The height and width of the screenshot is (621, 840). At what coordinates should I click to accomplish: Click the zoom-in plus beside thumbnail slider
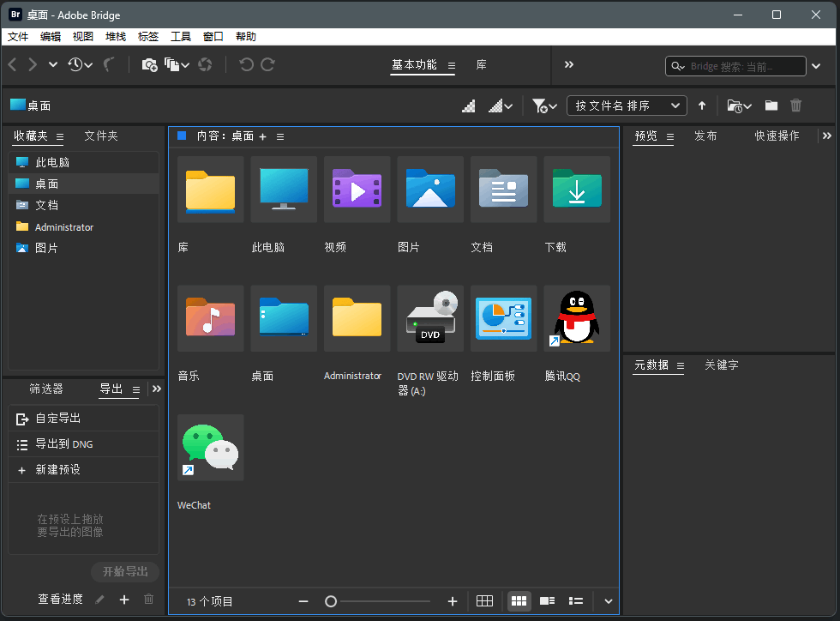tap(453, 601)
